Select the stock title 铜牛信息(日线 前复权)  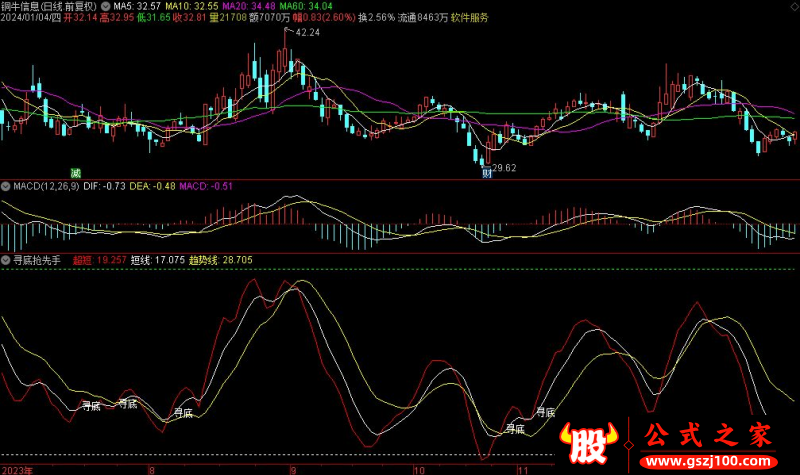[x=48, y=6]
